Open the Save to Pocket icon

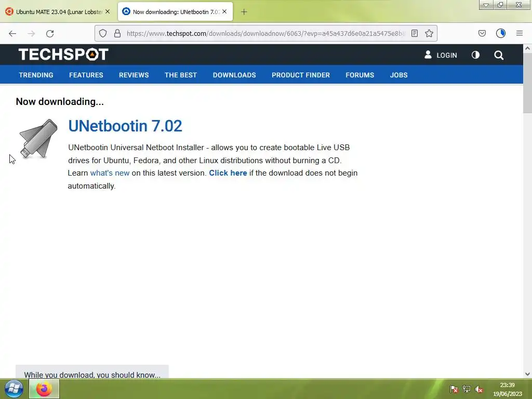tap(482, 33)
